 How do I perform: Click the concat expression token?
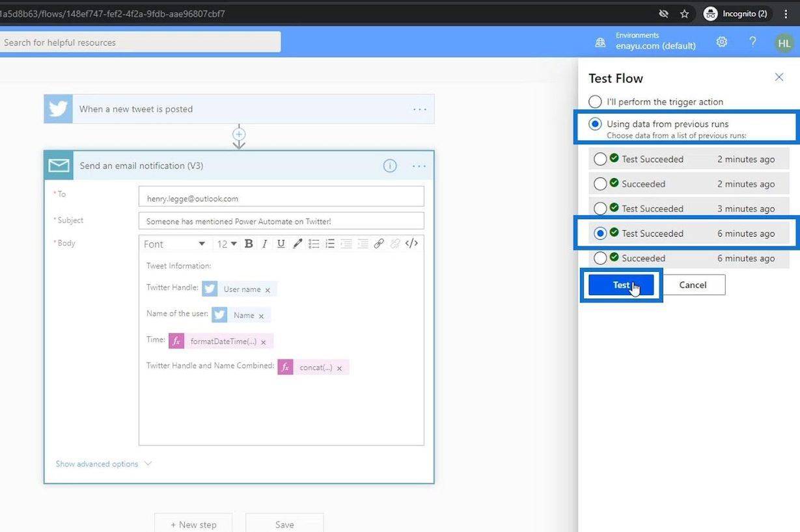pyautogui.click(x=313, y=367)
